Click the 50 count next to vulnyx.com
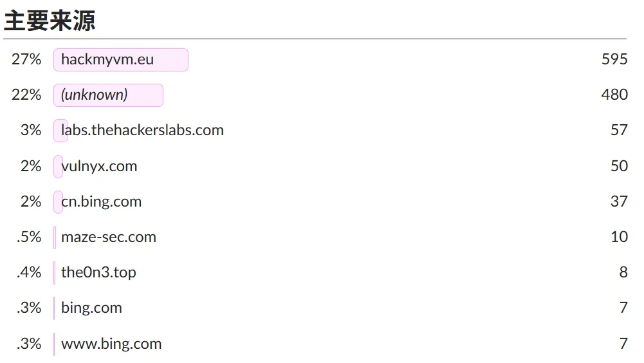Image resolution: width=644 pixels, height=363 pixels. (x=619, y=167)
